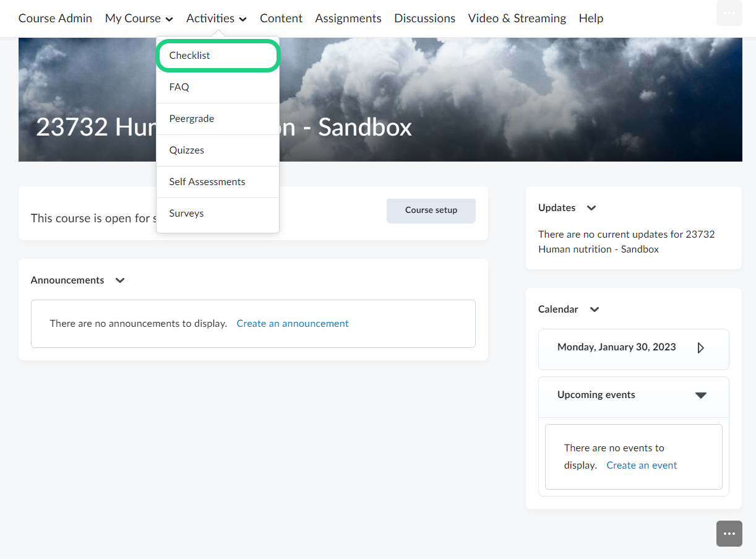Expand the My Course dropdown
The image size is (756, 559).
139,19
